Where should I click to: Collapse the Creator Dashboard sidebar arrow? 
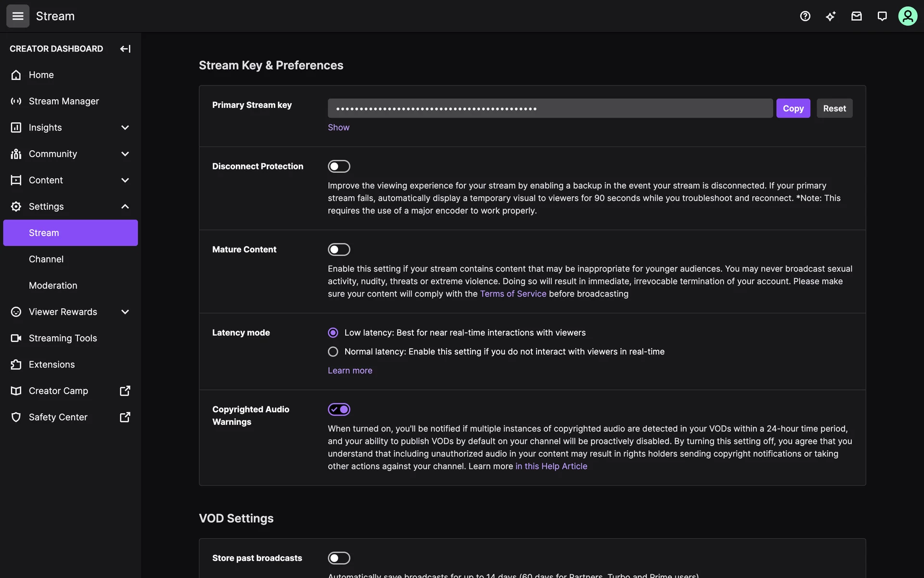[125, 49]
